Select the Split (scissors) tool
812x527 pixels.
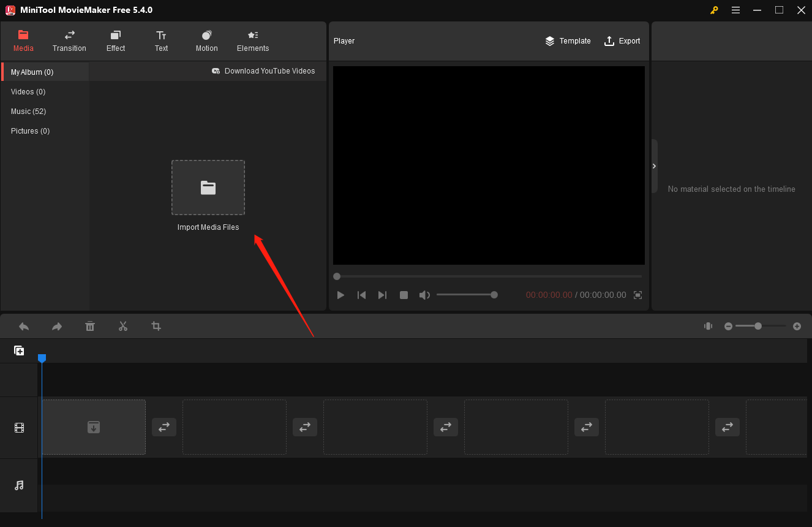(123, 326)
